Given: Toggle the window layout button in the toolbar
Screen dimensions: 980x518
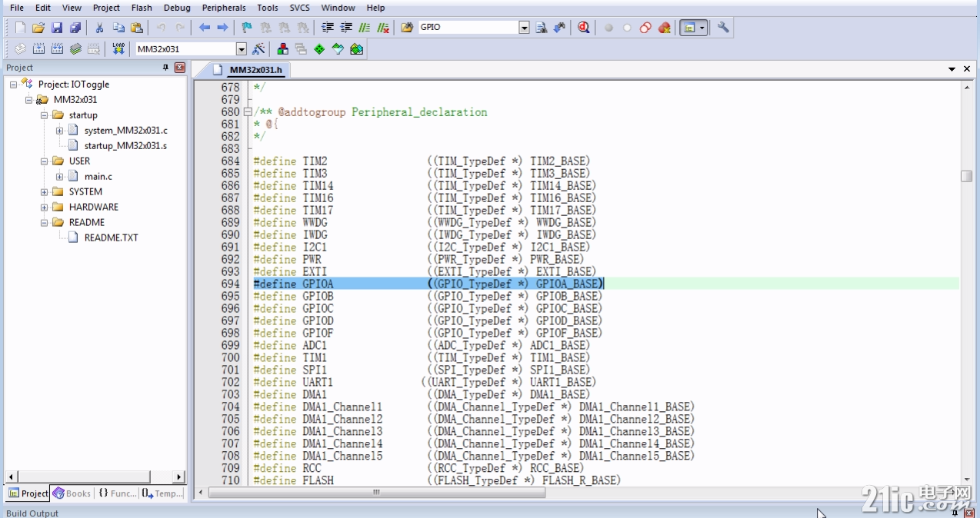Looking at the screenshot, I should tap(689, 28).
